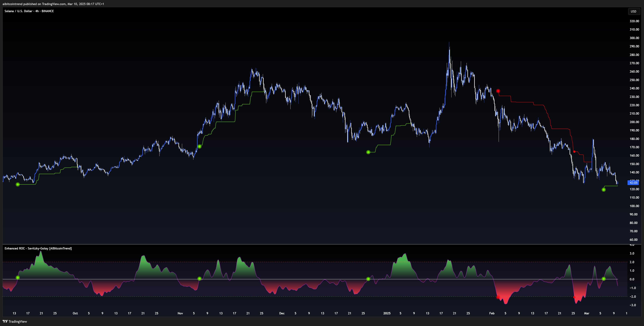Click the 320.00 price axis label

(x=634, y=21)
